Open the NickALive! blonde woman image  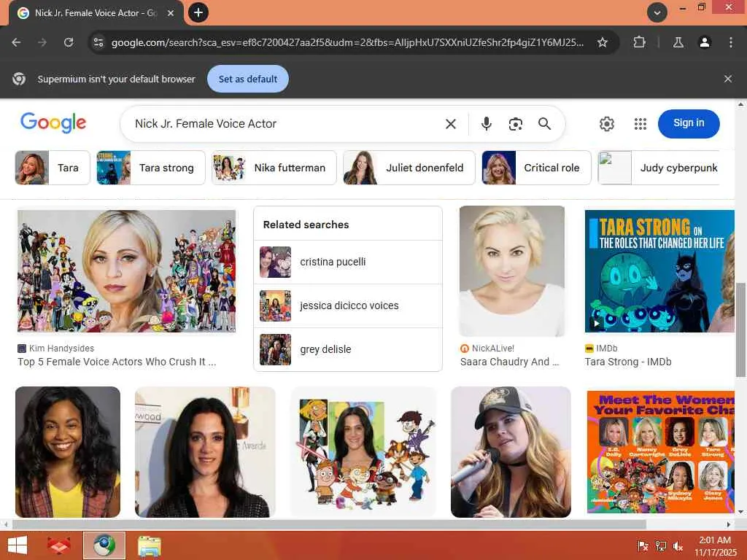[511, 271]
